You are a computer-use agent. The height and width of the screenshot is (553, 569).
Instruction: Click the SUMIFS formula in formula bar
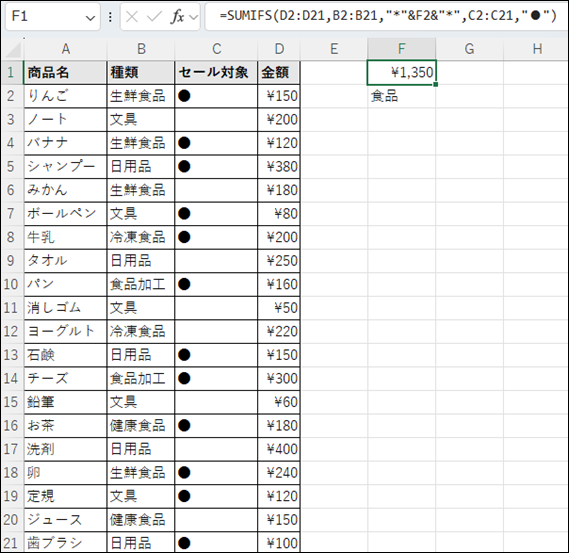(x=388, y=16)
